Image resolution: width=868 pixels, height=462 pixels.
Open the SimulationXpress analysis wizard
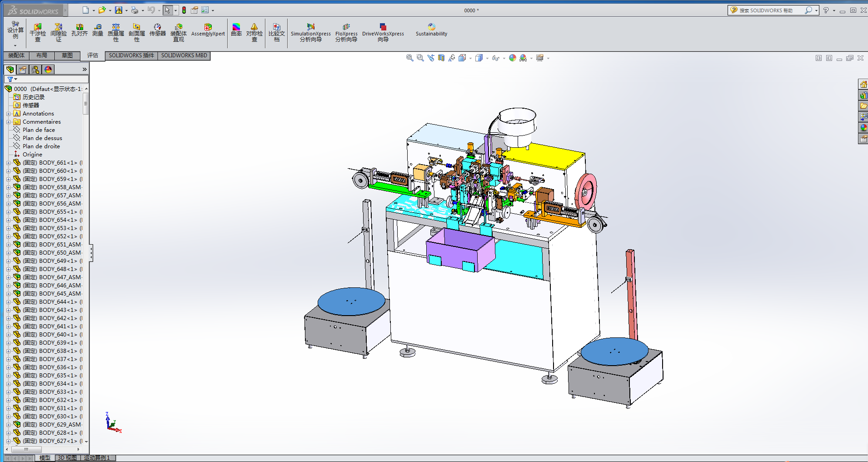[311, 32]
